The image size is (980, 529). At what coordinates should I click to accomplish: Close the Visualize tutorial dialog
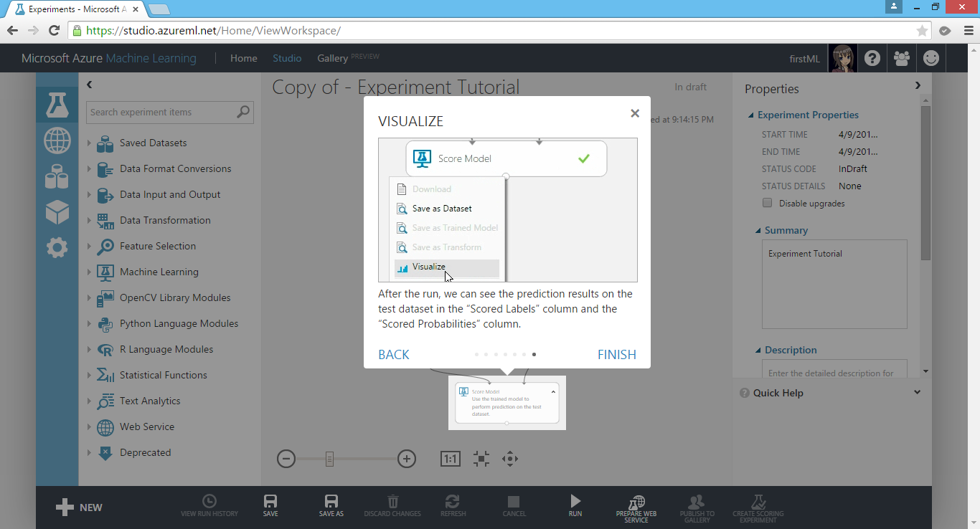(x=635, y=113)
